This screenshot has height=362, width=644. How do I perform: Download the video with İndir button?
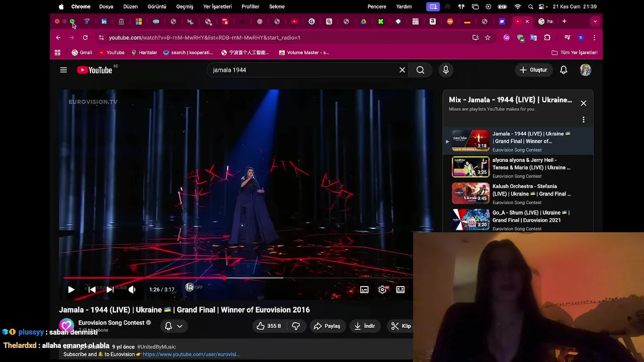pyautogui.click(x=365, y=326)
